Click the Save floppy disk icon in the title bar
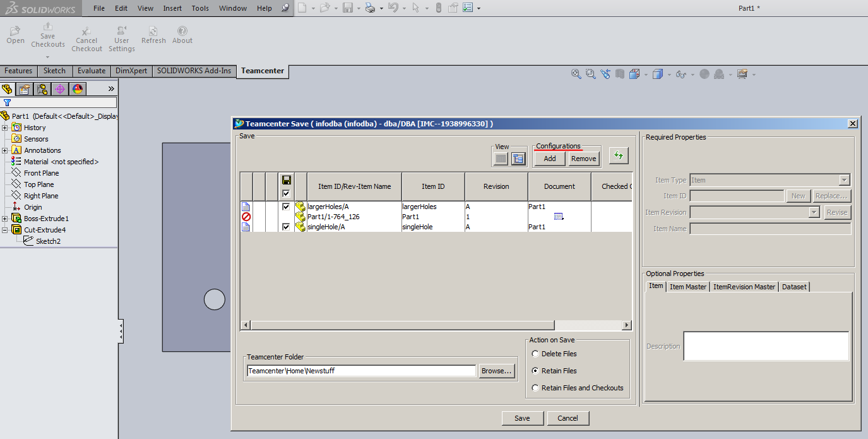Image resolution: width=868 pixels, height=439 pixels. click(x=347, y=8)
